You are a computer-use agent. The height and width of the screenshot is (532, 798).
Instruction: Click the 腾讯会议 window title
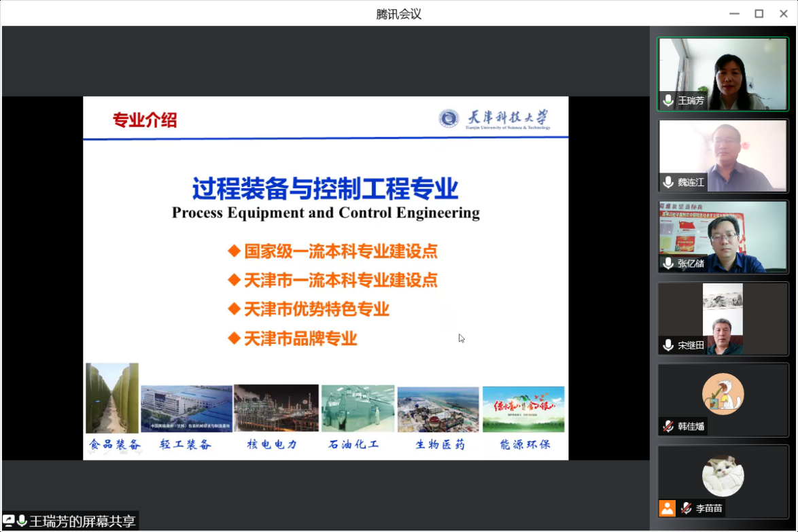click(399, 14)
